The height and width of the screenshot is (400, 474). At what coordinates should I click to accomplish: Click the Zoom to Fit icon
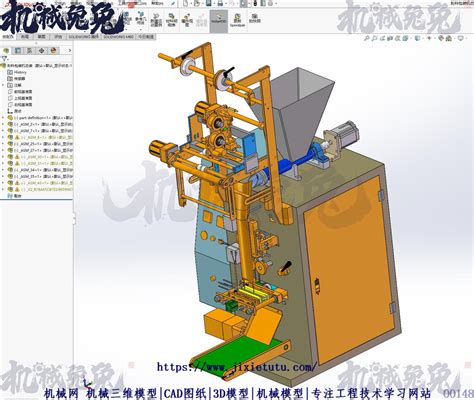point(366,38)
